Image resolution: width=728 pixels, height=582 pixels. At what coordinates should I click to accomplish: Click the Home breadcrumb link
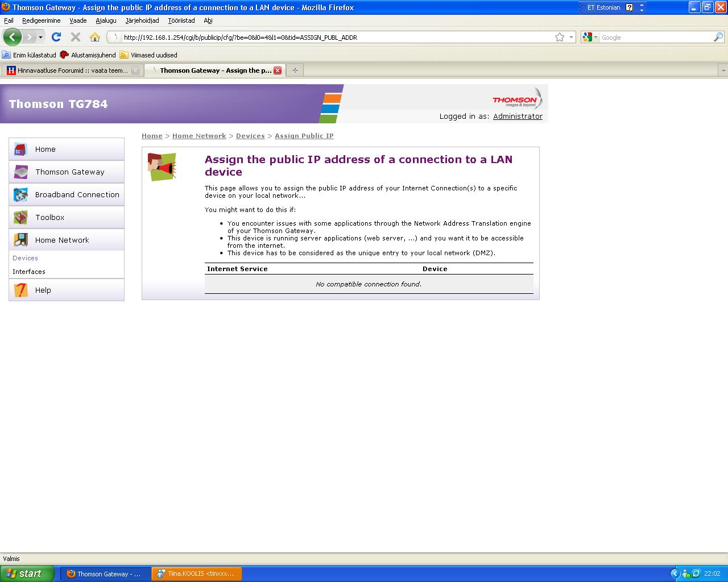pos(152,136)
